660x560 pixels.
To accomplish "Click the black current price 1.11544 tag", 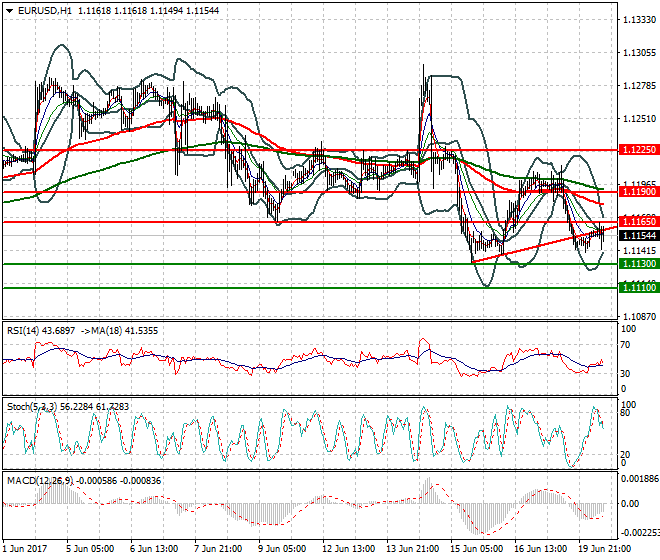I will [x=637, y=235].
